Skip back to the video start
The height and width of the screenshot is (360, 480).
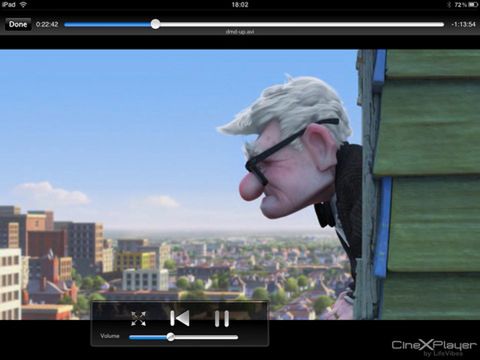(x=180, y=319)
